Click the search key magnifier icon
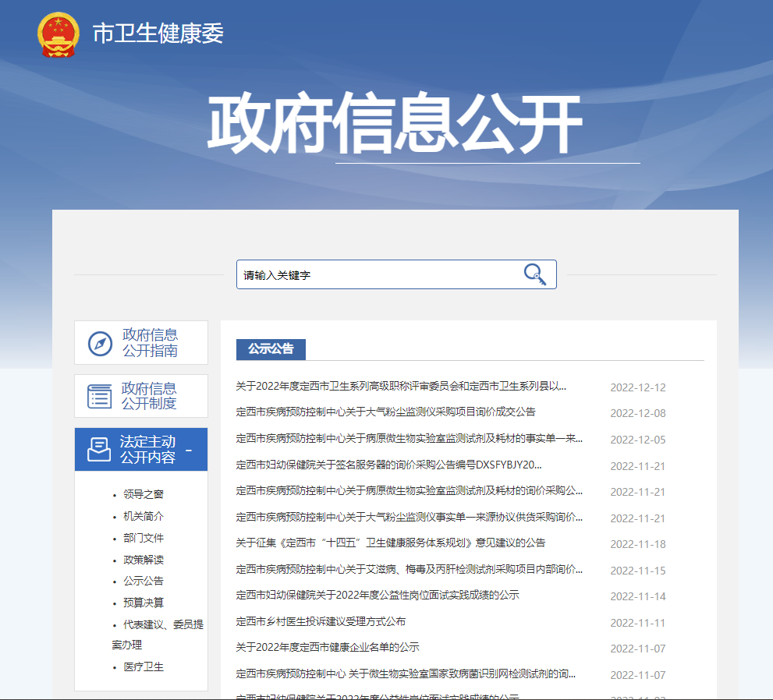 point(534,274)
